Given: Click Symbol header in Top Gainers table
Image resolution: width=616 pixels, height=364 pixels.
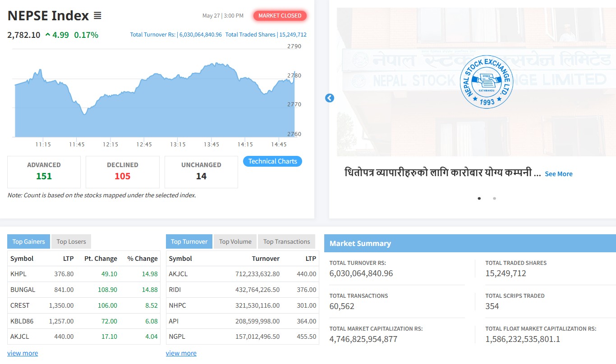Looking at the screenshot, I should coord(22,259).
